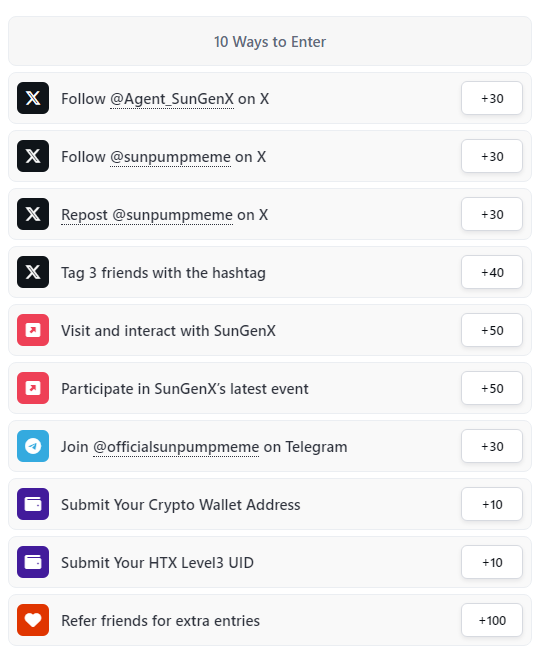Click heart icon for Refer friends
The image size is (540, 652).
click(33, 620)
